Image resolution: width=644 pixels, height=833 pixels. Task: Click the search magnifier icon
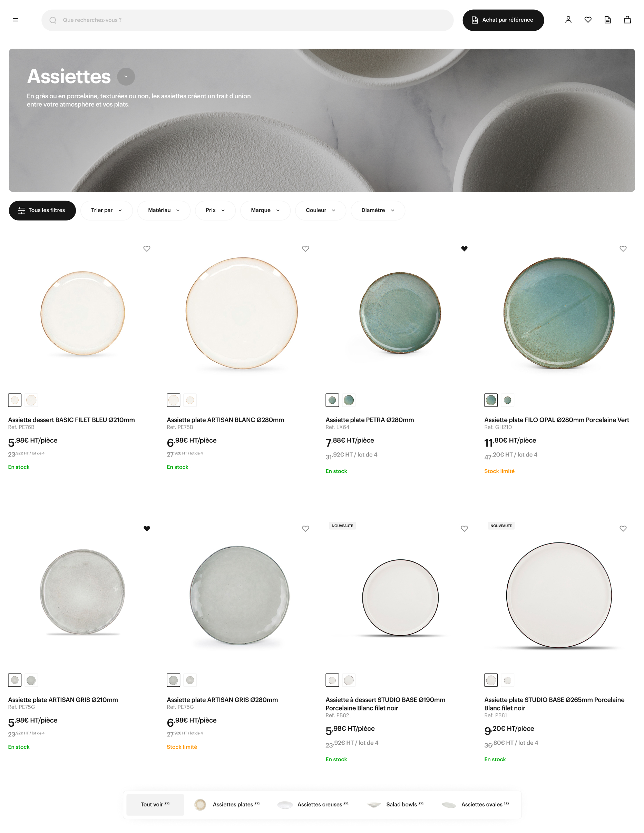[x=53, y=20]
